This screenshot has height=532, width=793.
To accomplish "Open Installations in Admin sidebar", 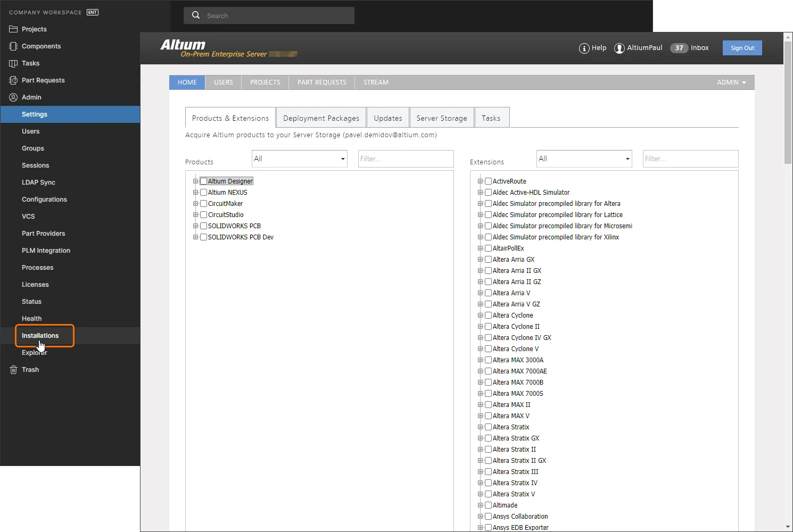I will click(x=40, y=336).
